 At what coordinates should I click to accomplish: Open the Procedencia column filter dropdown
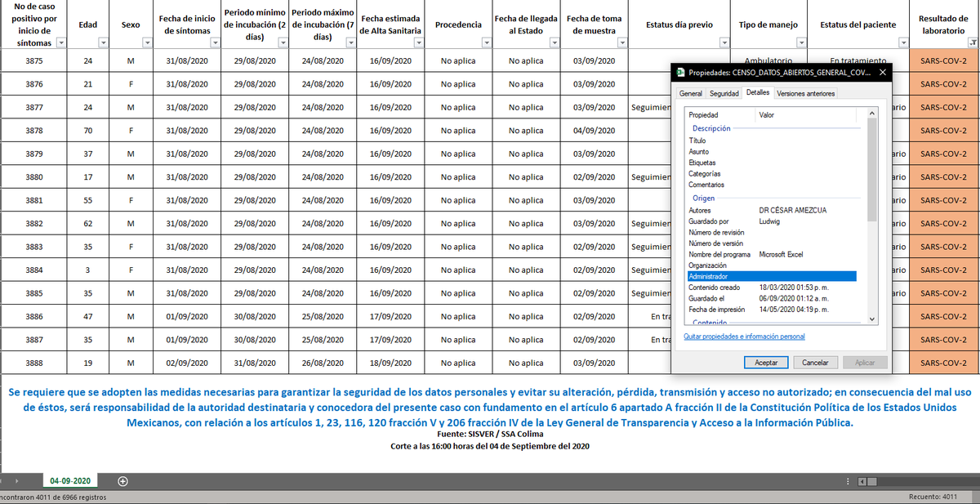(486, 43)
